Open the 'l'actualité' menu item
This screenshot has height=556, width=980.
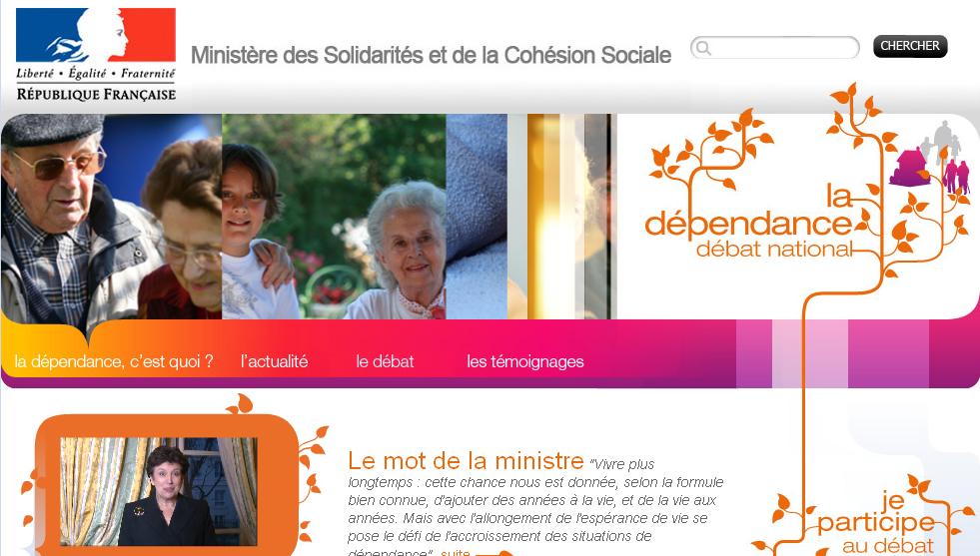coord(275,361)
